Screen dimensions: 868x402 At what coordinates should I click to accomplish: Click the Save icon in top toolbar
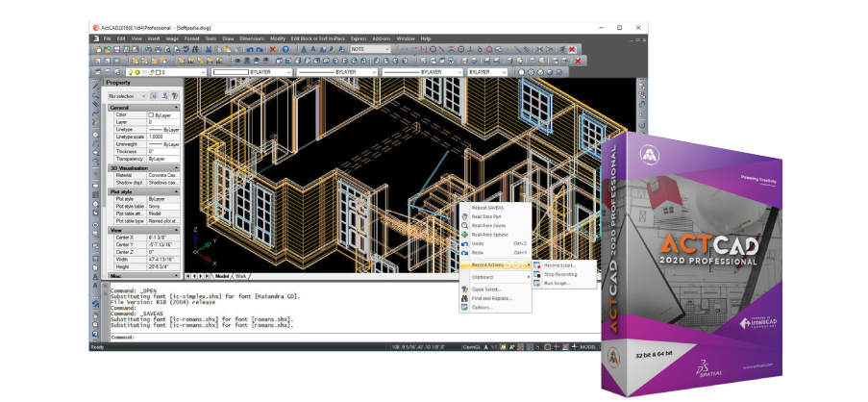tap(117, 49)
